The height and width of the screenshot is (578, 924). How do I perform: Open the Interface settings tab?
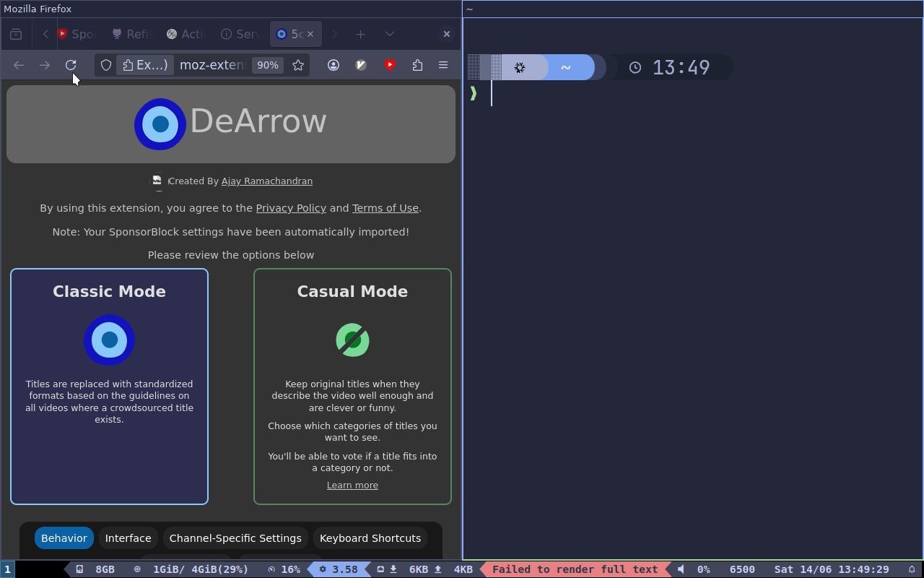click(128, 538)
